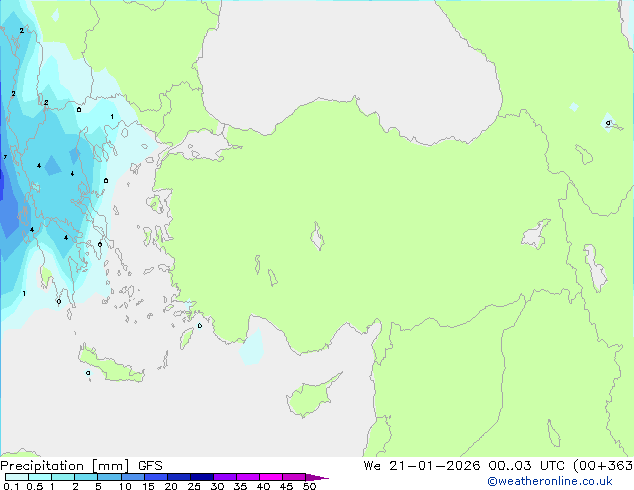Click the legend scale label "30"

tap(217, 486)
